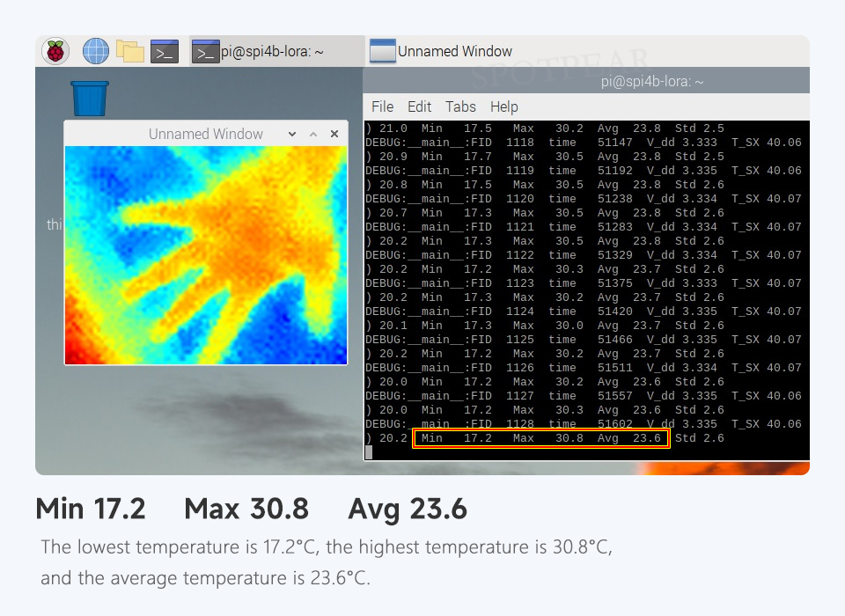Open the Edit menu in terminal
The width and height of the screenshot is (845, 616).
pyautogui.click(x=419, y=106)
